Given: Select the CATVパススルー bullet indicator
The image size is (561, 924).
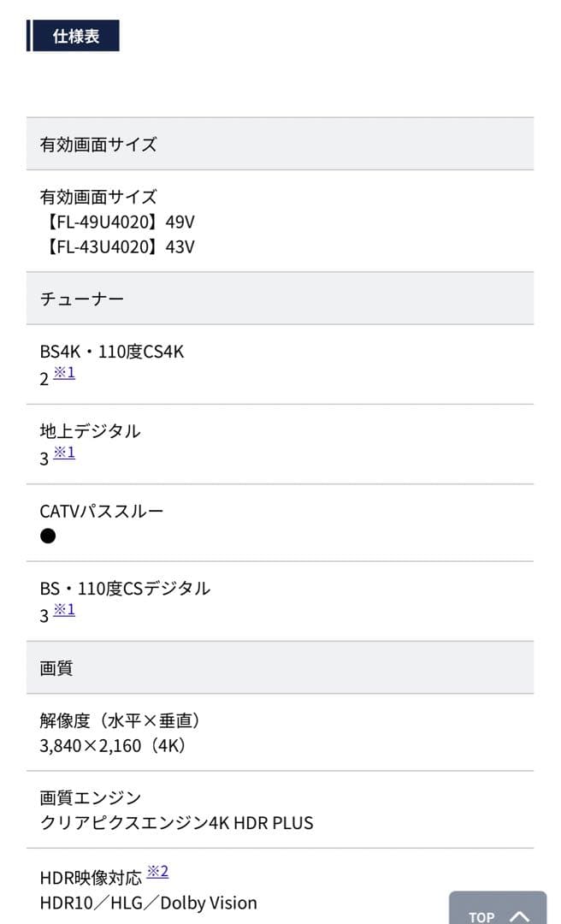Looking at the screenshot, I should pos(48,535).
